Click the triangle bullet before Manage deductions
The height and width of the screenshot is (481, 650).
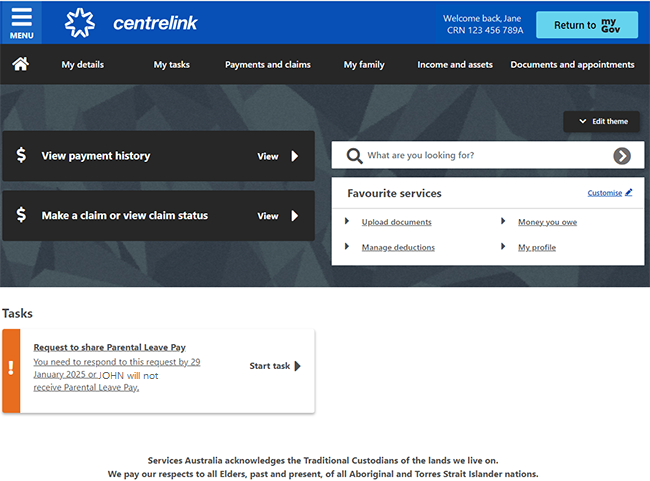(347, 246)
